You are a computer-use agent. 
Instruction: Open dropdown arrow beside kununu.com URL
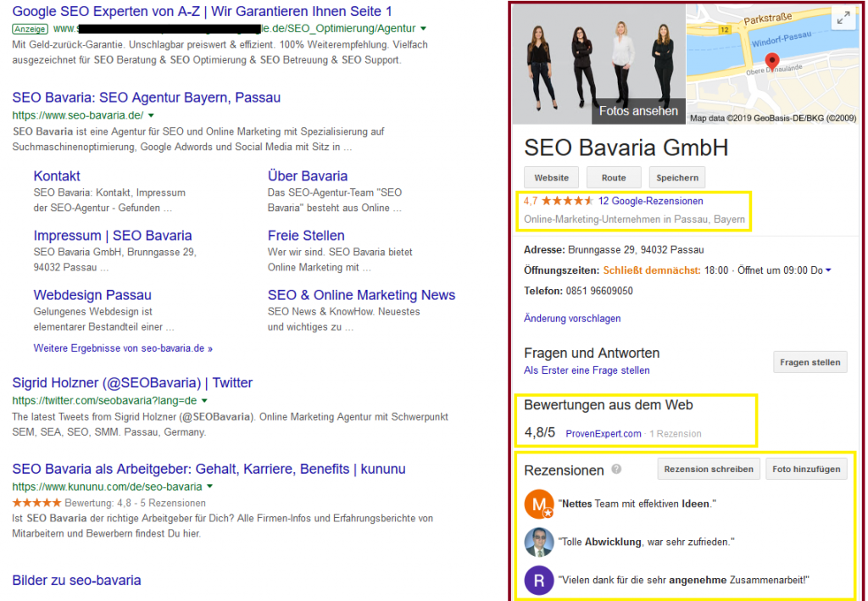210,487
